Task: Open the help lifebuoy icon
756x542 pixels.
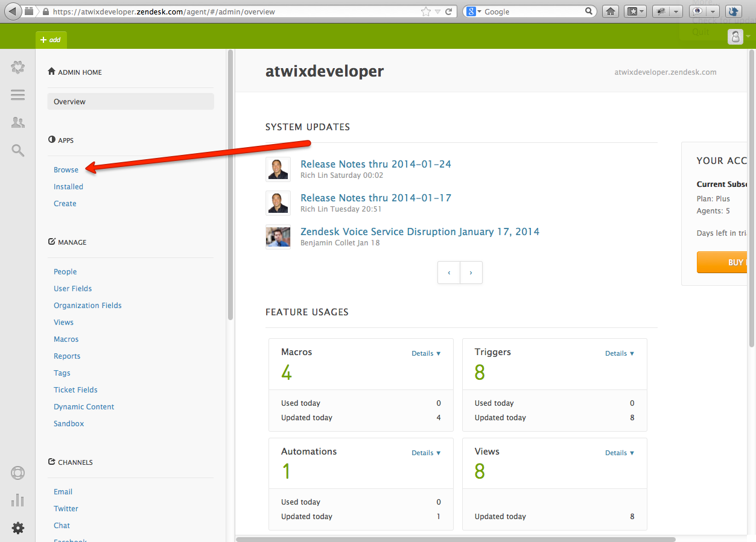Action: (18, 473)
